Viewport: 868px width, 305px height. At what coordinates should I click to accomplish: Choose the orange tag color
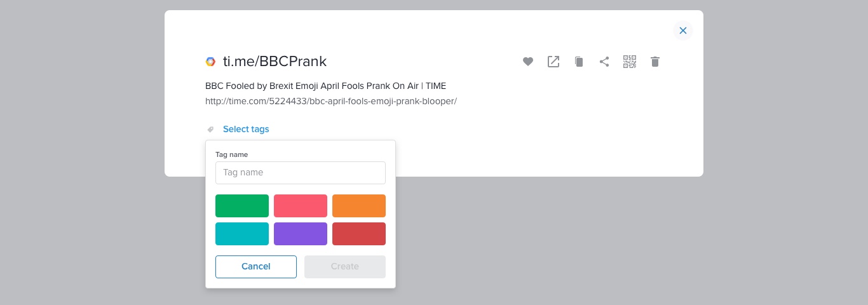coord(359,206)
